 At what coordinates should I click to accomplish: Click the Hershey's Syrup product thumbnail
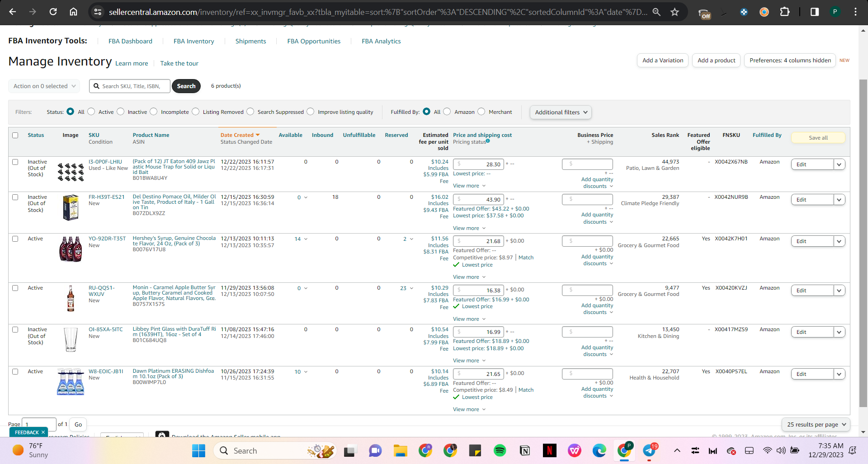[71, 248]
